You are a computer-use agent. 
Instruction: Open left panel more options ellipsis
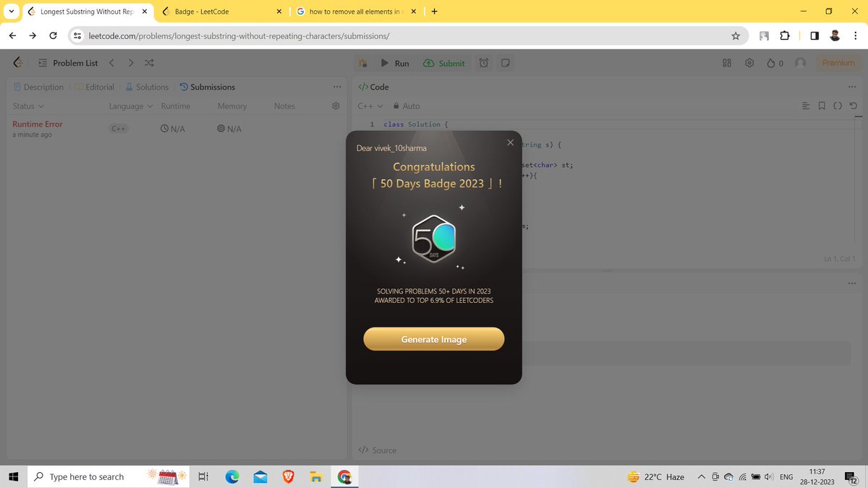pyautogui.click(x=336, y=87)
